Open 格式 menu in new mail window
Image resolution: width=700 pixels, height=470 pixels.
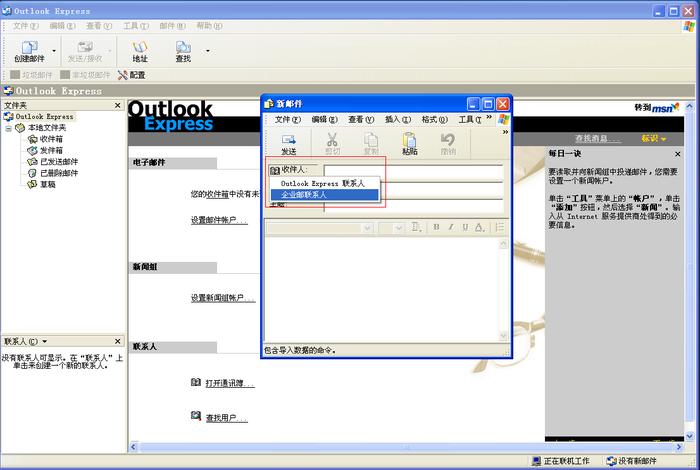(434, 120)
